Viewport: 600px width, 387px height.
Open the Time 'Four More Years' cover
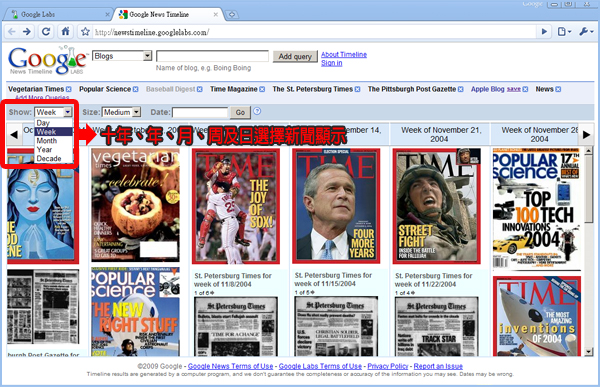click(x=336, y=206)
